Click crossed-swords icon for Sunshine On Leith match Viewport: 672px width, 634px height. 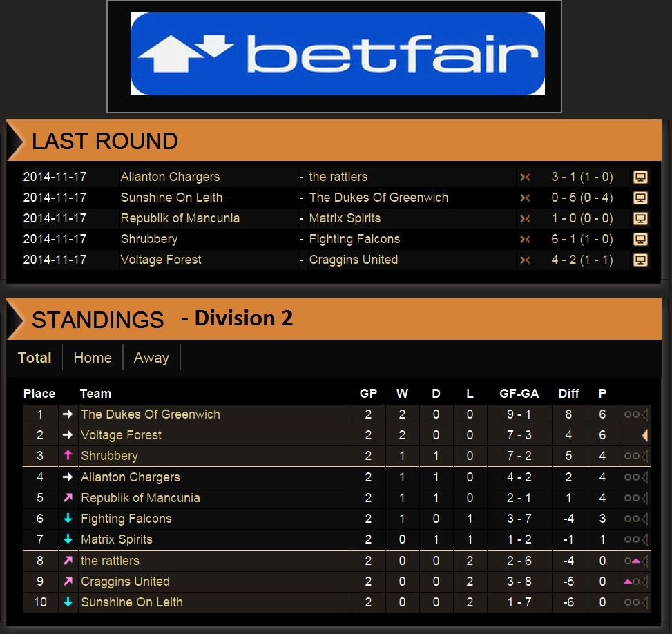coord(525,198)
